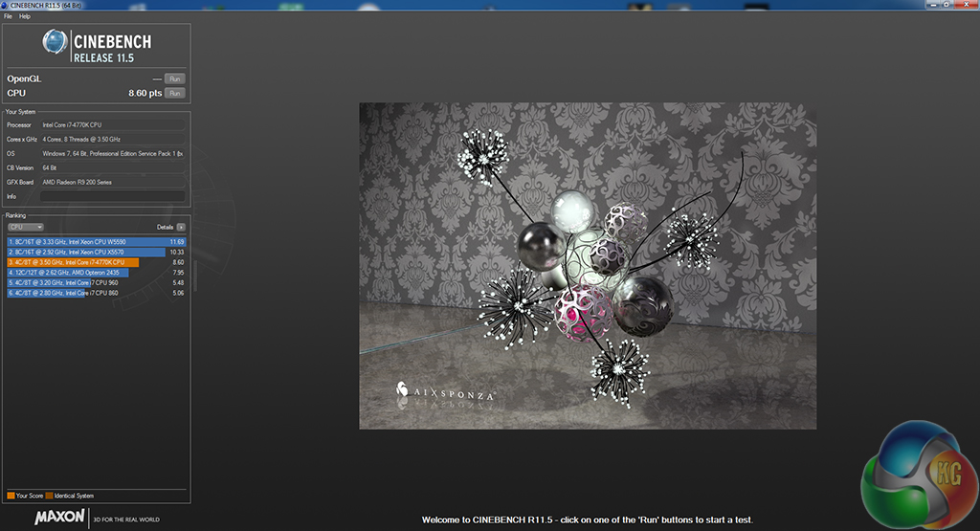Click the orange Your Score legend swatch
The width and height of the screenshot is (980, 531).
click(11, 496)
